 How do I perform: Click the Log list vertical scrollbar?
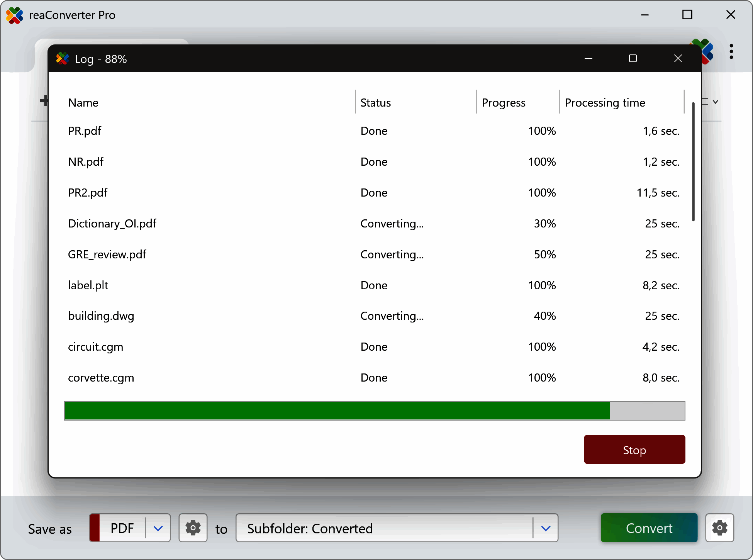click(x=693, y=162)
